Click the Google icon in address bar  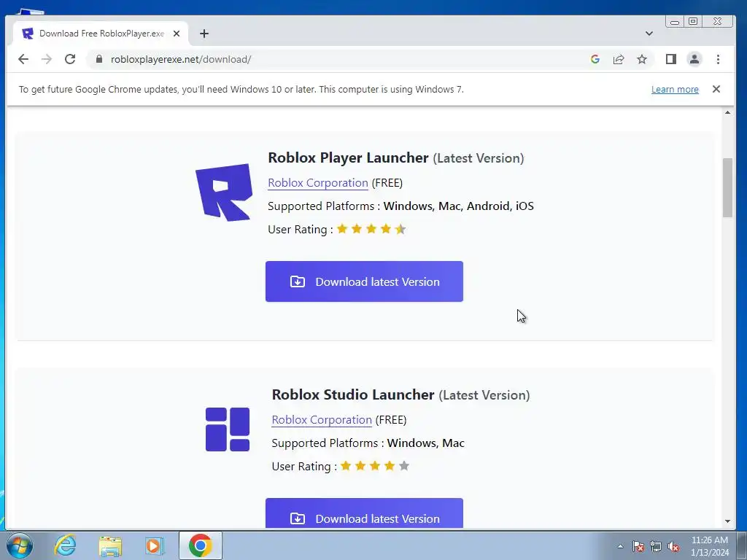[595, 59]
